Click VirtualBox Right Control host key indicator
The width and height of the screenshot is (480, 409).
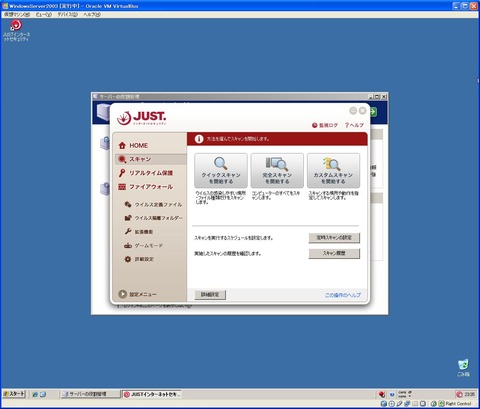click(458, 404)
